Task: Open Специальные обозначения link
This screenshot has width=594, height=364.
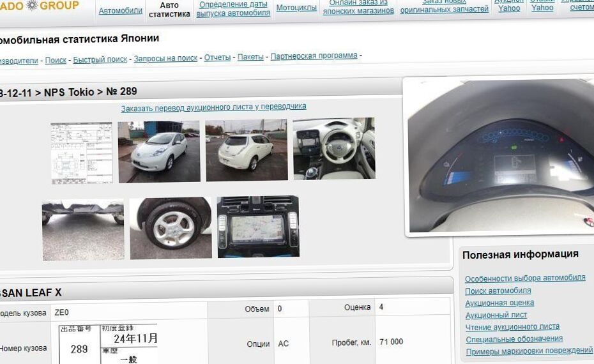Action: [514, 339]
